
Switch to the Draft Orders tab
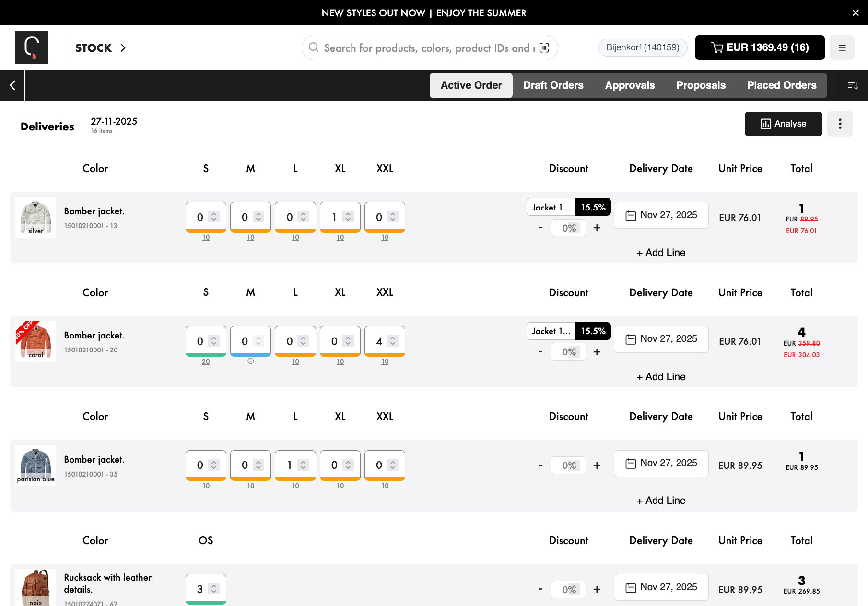553,85
